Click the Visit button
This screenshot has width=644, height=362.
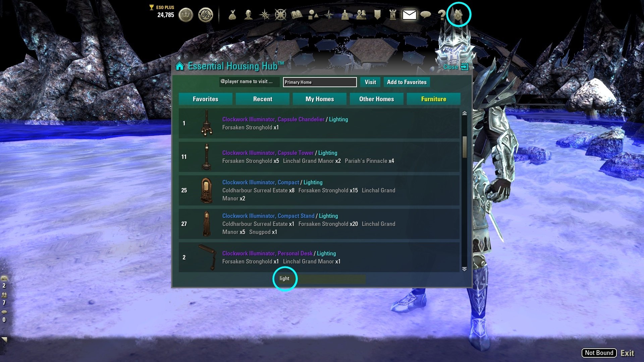click(371, 82)
